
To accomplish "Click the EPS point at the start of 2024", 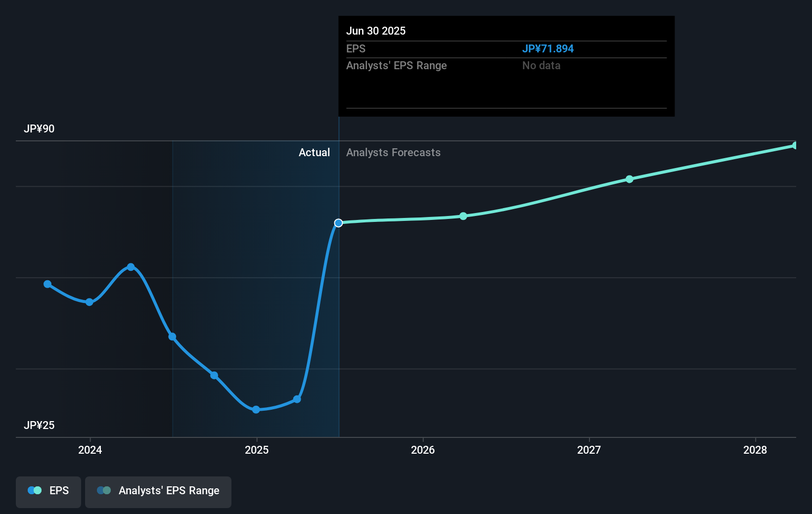I will pyautogui.click(x=90, y=302).
